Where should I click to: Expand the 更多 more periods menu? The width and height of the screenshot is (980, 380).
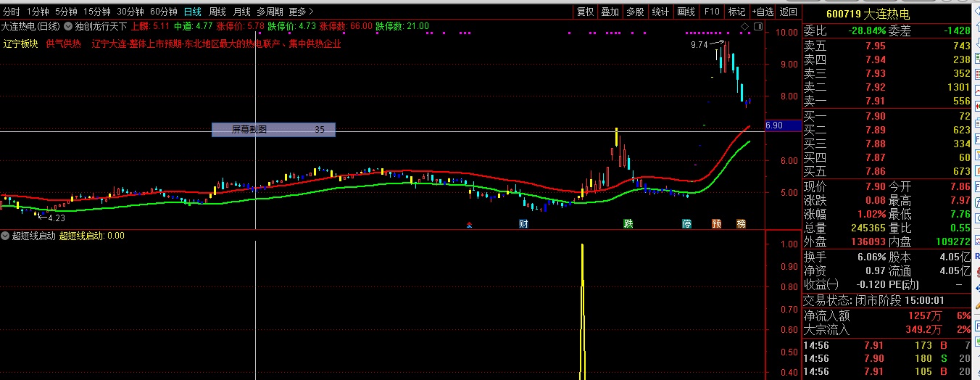point(301,12)
